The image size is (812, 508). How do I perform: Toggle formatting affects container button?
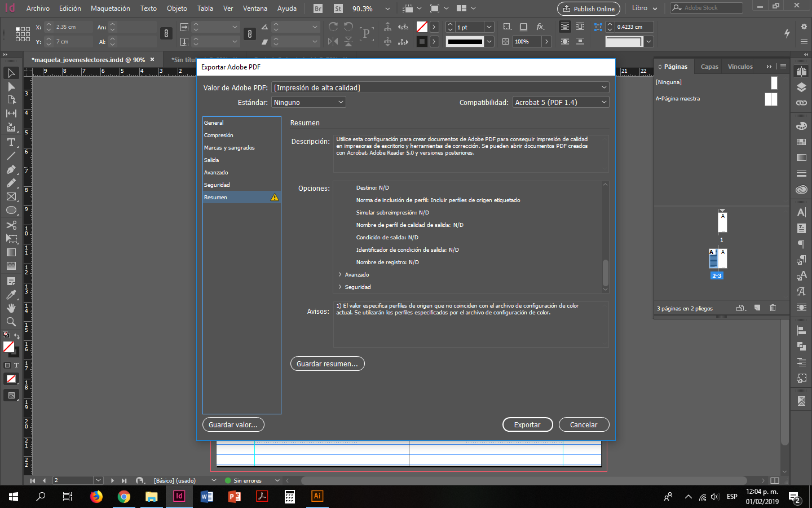point(7,365)
